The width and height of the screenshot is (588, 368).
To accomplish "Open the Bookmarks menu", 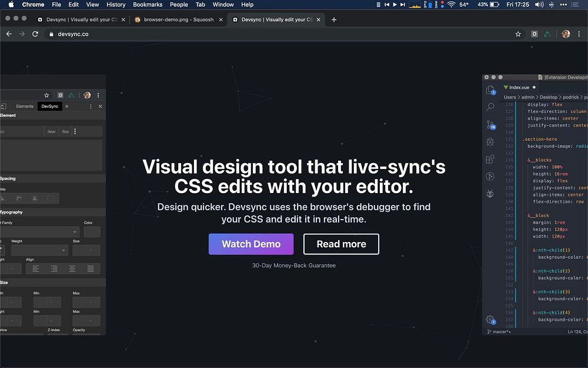I will click(x=148, y=5).
